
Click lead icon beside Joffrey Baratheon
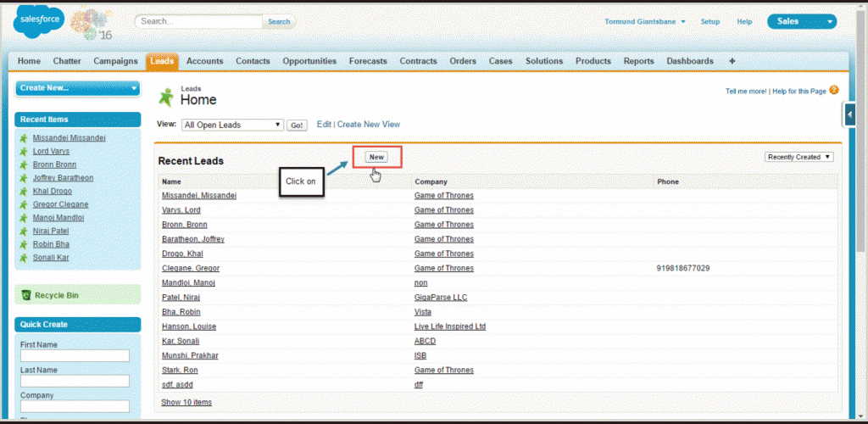point(23,178)
